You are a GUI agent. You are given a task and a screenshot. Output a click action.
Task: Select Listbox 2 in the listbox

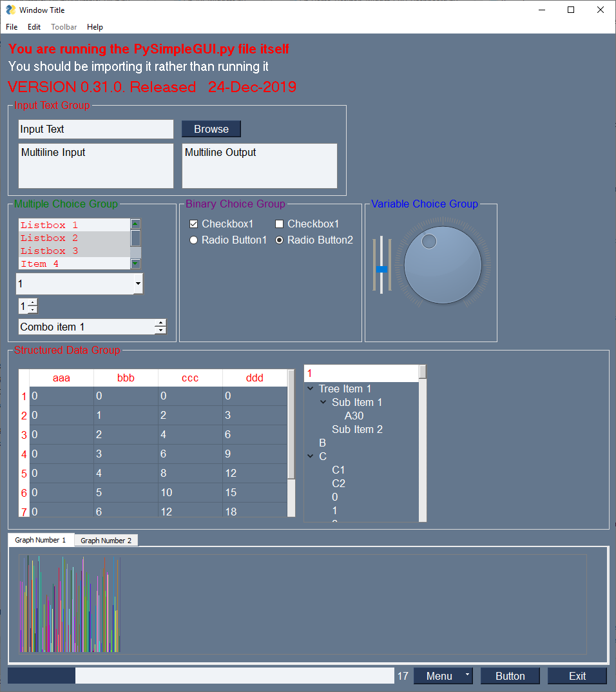click(74, 238)
